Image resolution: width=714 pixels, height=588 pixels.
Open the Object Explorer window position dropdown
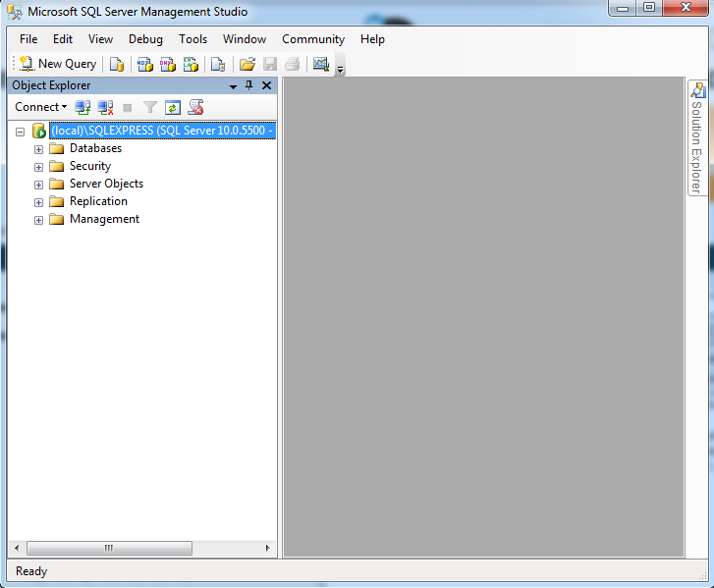coord(233,86)
